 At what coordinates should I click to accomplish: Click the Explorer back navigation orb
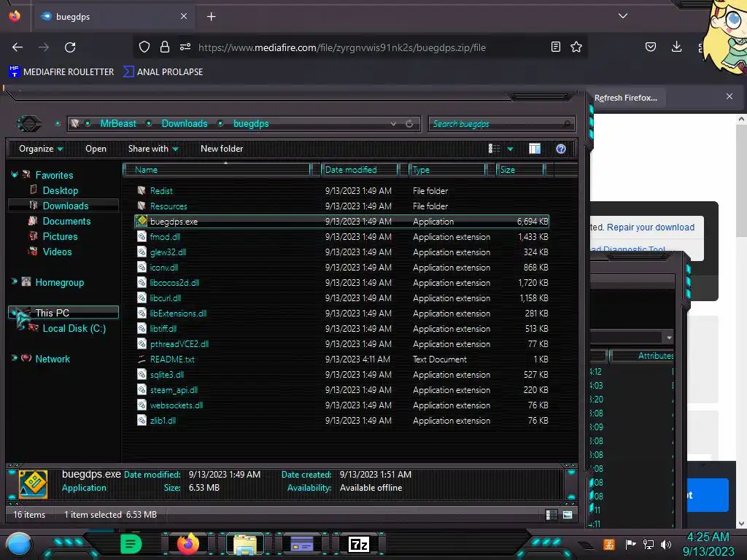29,124
